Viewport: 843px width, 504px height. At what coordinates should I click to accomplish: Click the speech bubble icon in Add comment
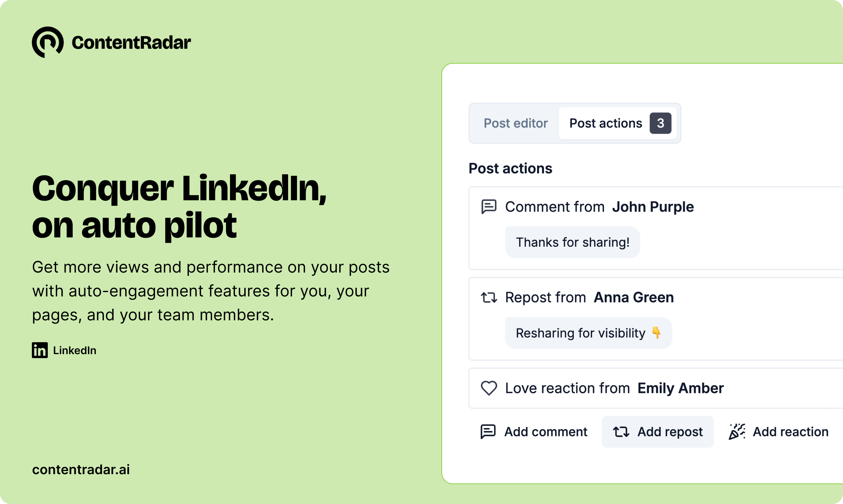tap(488, 432)
